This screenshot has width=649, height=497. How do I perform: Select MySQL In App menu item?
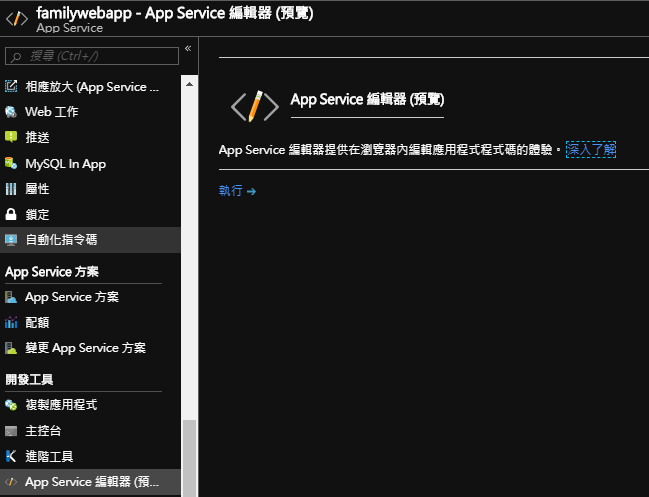coord(90,163)
